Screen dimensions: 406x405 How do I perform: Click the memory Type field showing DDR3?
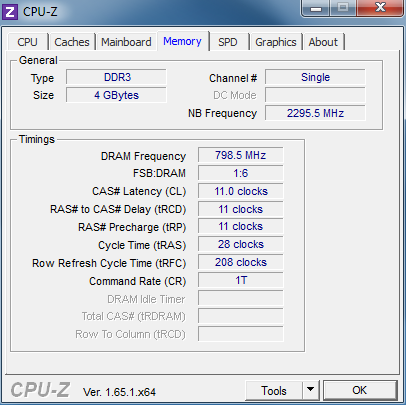click(116, 77)
